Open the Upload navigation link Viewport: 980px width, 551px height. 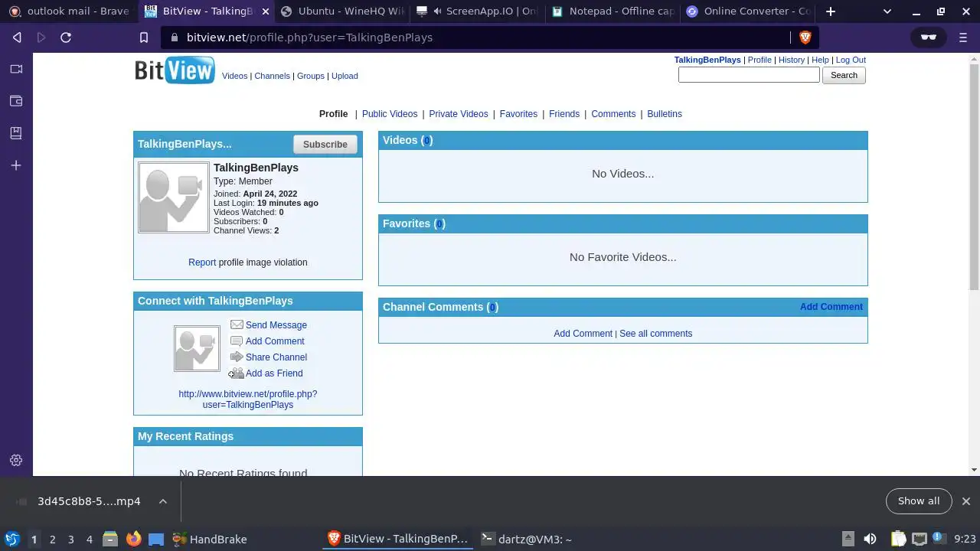[x=345, y=76]
